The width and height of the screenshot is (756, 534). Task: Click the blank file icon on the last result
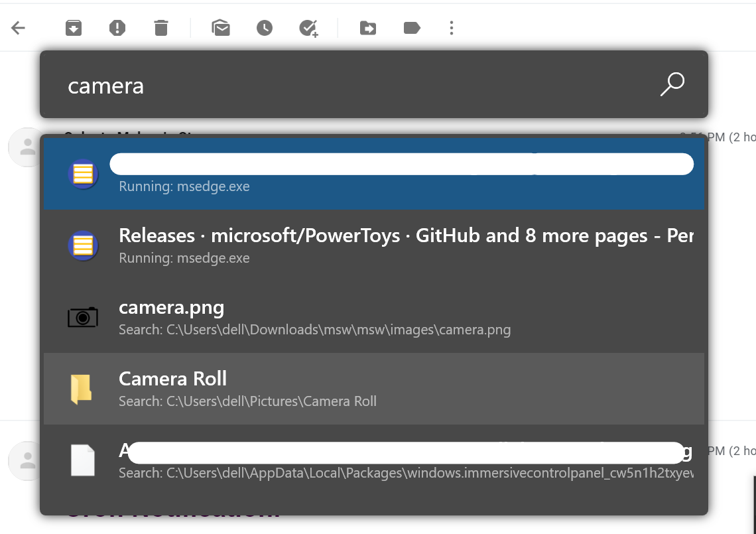pyautogui.click(x=83, y=460)
